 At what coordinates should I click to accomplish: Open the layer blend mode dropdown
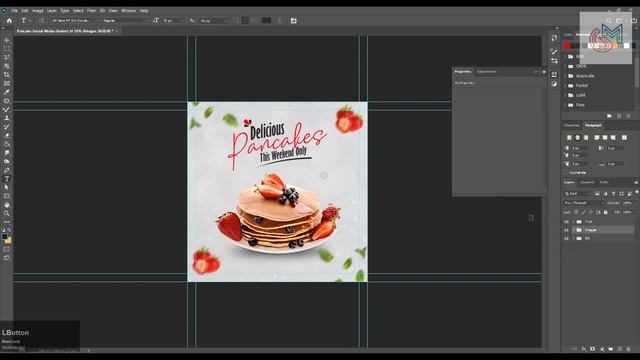click(583, 203)
